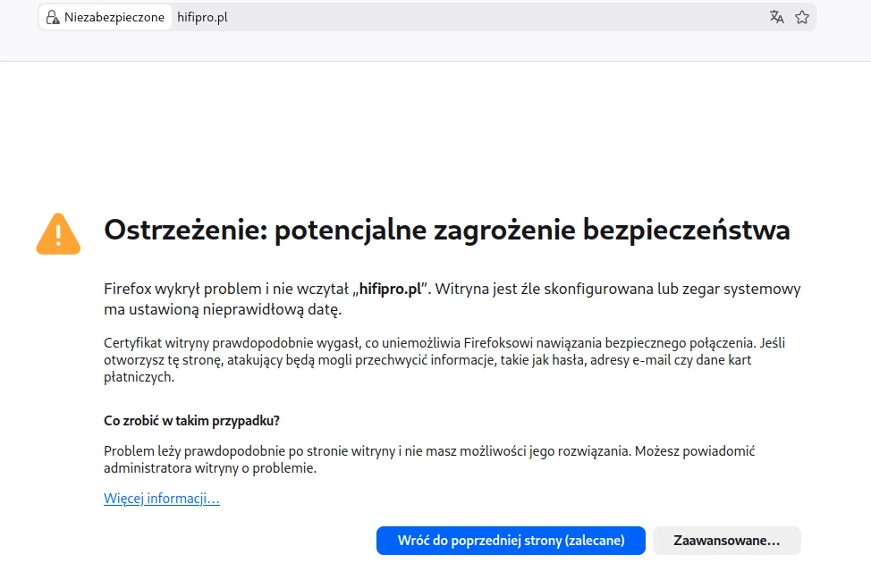This screenshot has width=871, height=588.
Task: Click the word Ostrzeżenie in the heading
Action: pyautogui.click(x=184, y=231)
